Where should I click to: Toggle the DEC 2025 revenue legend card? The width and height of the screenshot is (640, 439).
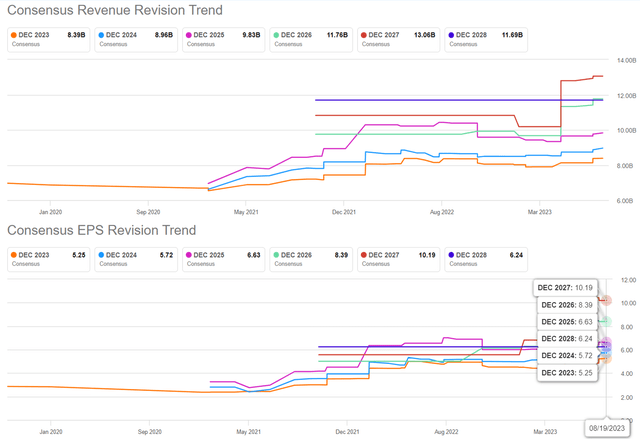(x=224, y=40)
